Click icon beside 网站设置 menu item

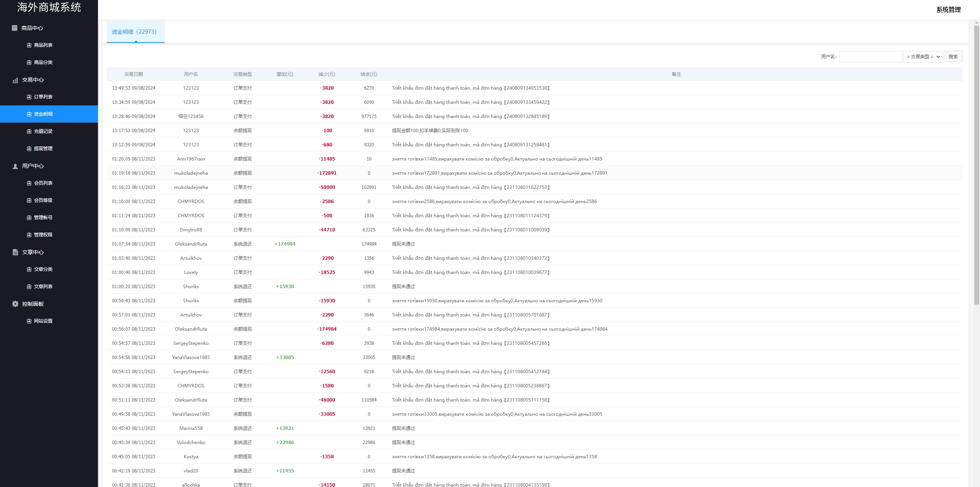click(29, 321)
